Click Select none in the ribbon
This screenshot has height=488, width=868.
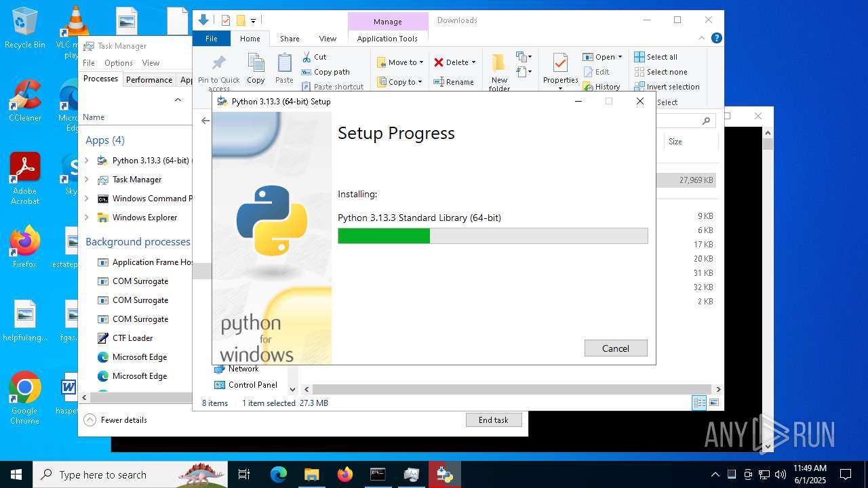pyautogui.click(x=660, y=72)
